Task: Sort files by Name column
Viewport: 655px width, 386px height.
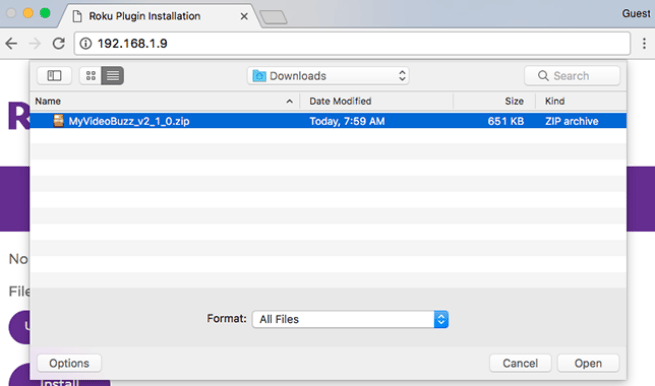Action: click(165, 101)
